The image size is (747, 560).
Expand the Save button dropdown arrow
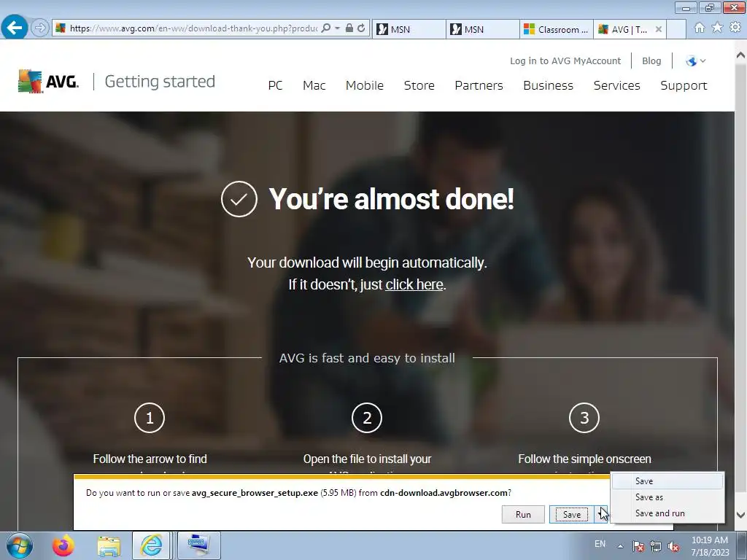click(601, 514)
